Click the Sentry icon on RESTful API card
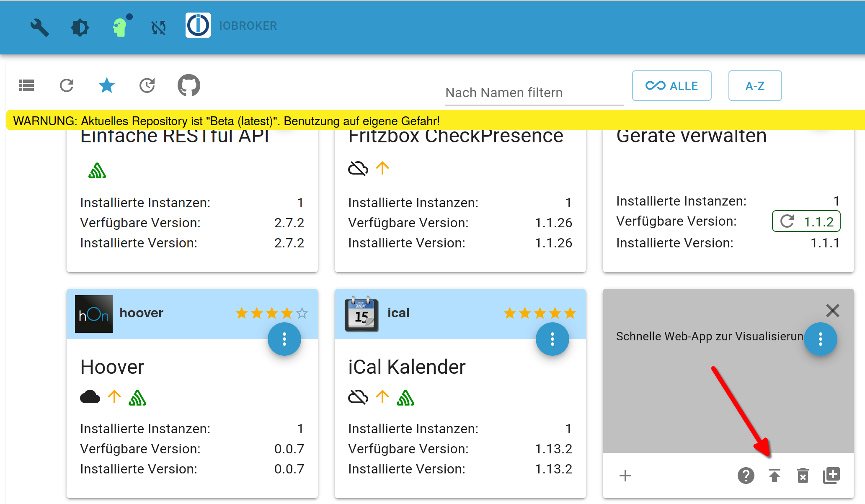 pyautogui.click(x=97, y=170)
